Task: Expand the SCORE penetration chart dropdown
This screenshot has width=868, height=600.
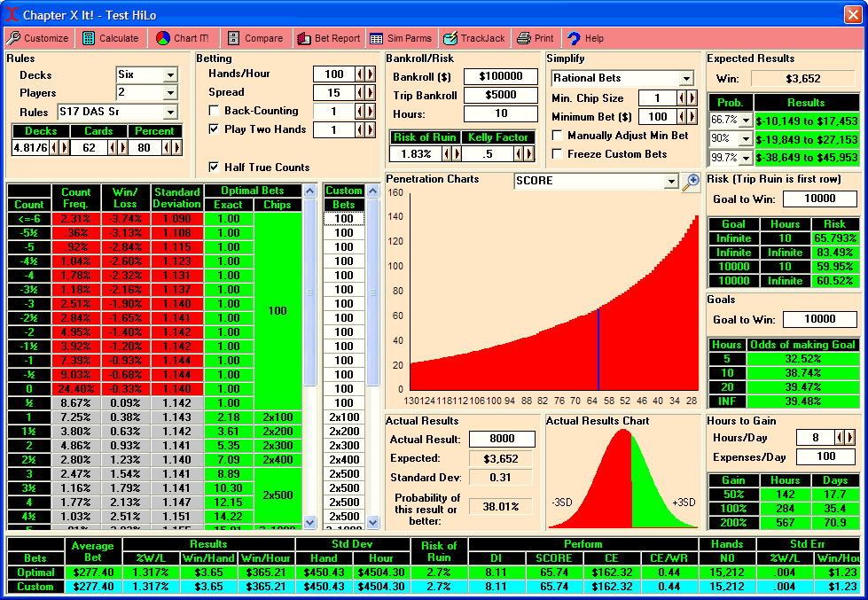Action: click(670, 181)
